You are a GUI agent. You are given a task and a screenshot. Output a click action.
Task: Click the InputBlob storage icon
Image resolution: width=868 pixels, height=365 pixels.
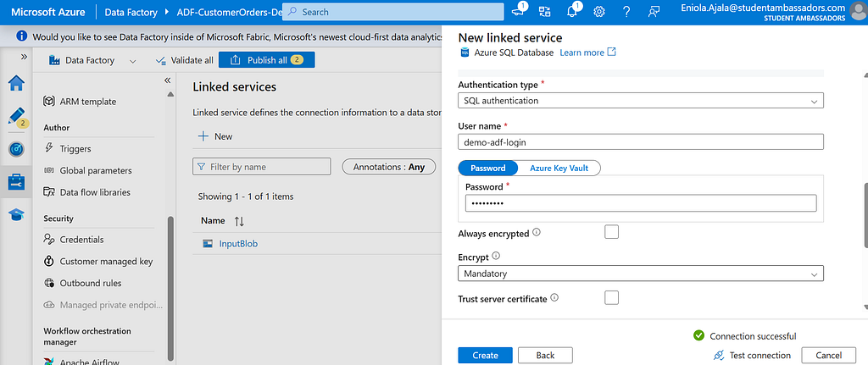tap(209, 243)
